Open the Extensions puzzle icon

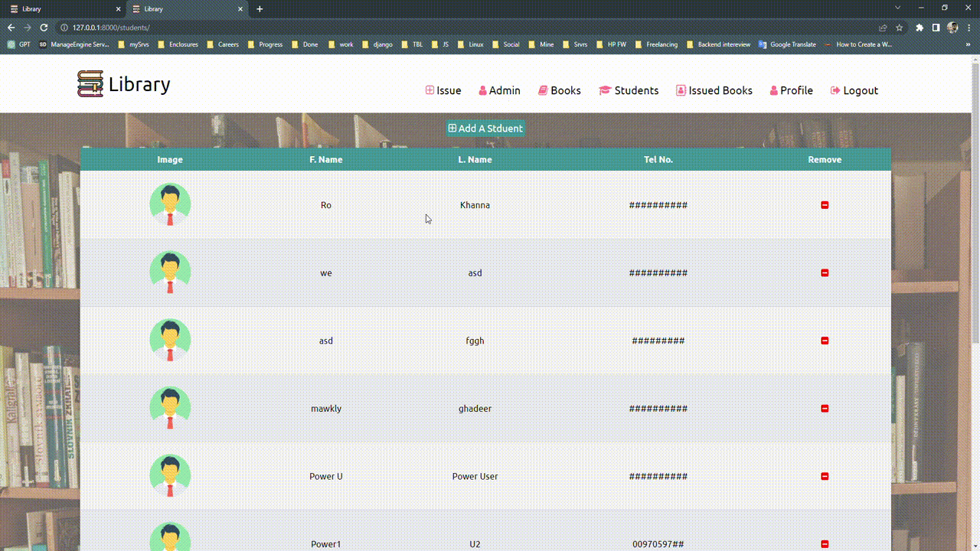coord(920,28)
